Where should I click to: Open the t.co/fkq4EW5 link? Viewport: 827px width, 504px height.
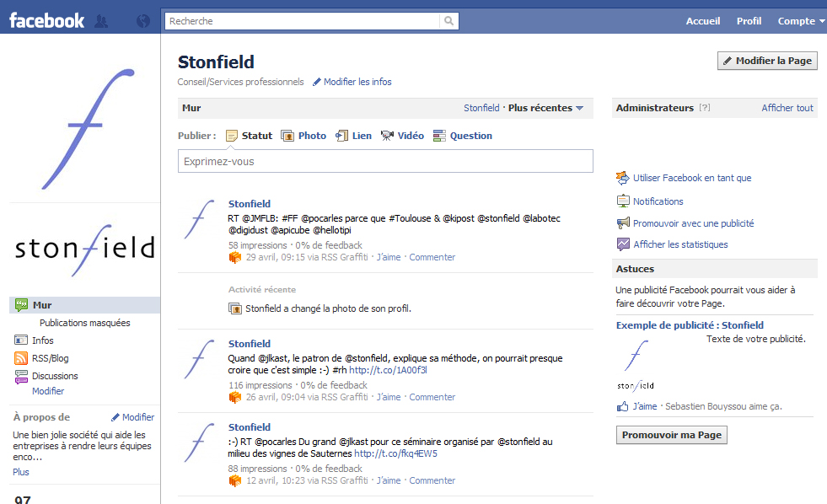[395, 453]
